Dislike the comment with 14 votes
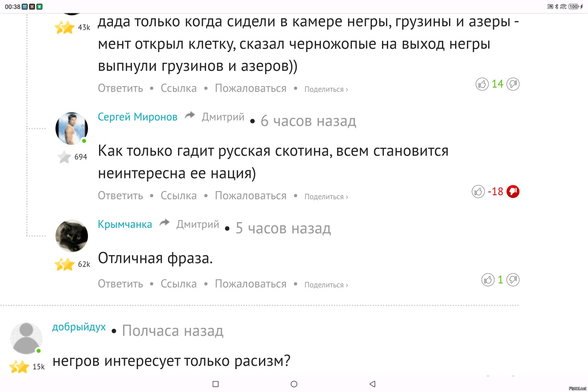588x392 pixels. 513,84
